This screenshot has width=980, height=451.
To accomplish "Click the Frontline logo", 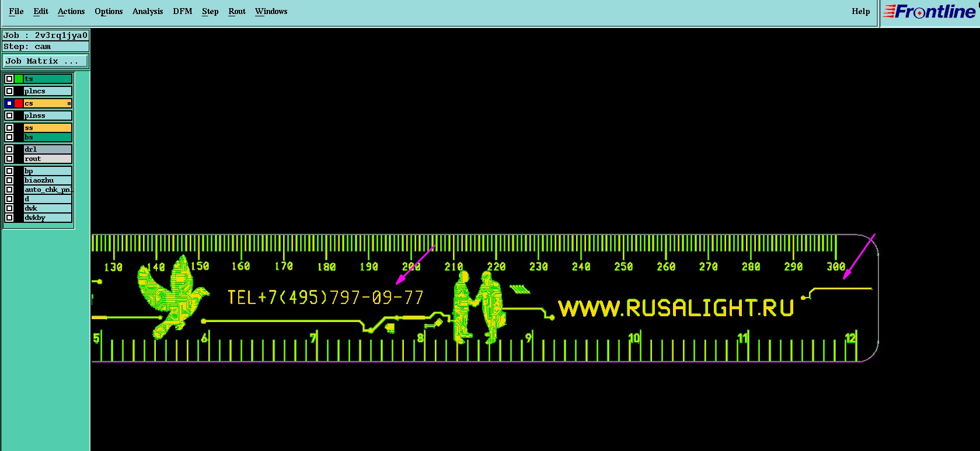I will click(x=930, y=12).
